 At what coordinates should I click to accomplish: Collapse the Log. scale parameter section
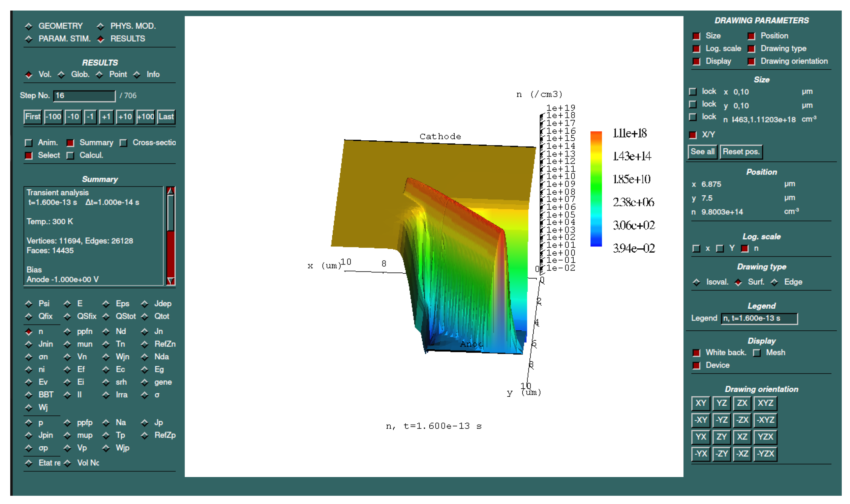[x=696, y=49]
